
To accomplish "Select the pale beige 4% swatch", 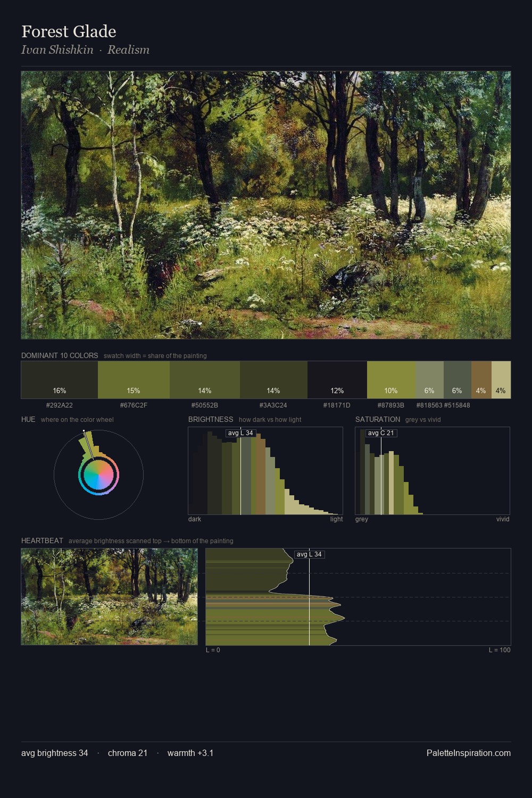I will pyautogui.click(x=501, y=380).
